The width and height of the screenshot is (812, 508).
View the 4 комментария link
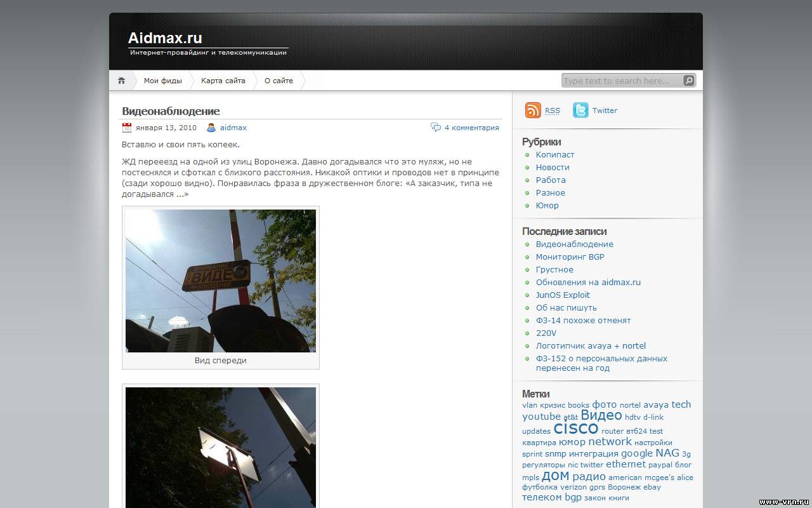(471, 128)
